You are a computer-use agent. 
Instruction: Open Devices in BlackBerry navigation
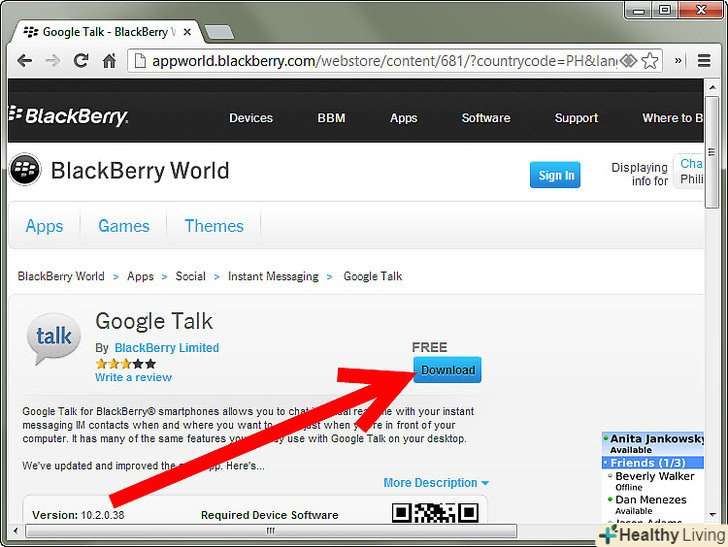(251, 118)
